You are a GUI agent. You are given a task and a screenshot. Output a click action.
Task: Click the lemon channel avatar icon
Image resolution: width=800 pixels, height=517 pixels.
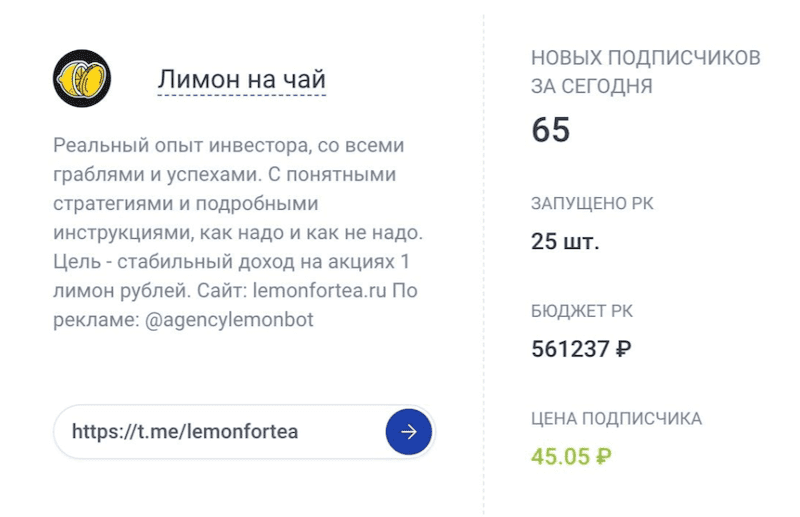coord(82,79)
